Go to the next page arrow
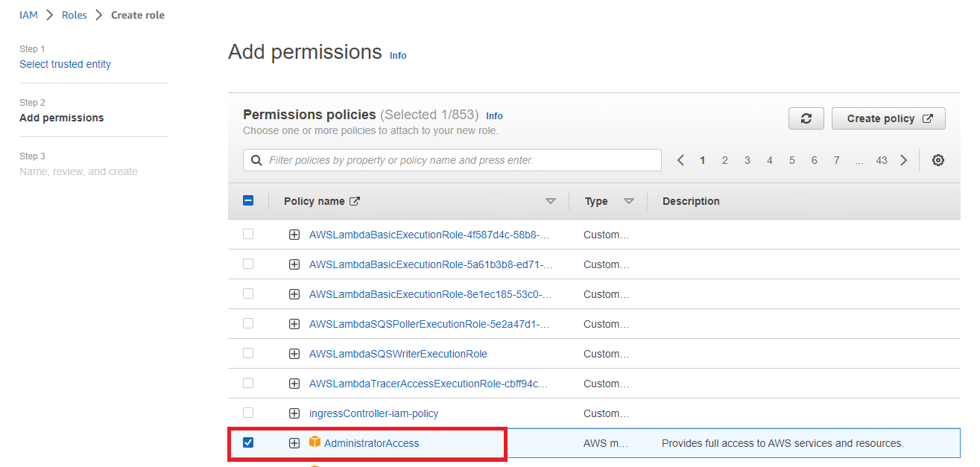This screenshot has height=467, width=980. pyautogui.click(x=904, y=160)
